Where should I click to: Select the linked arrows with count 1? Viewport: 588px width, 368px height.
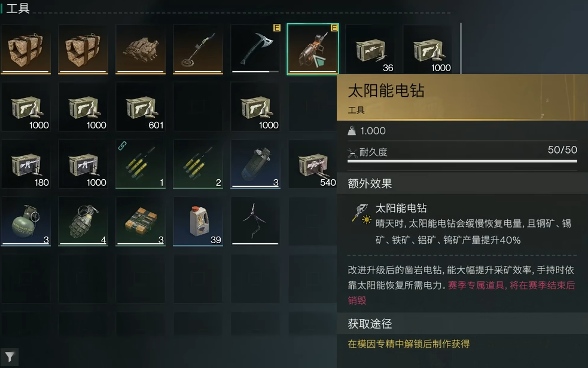coord(141,164)
